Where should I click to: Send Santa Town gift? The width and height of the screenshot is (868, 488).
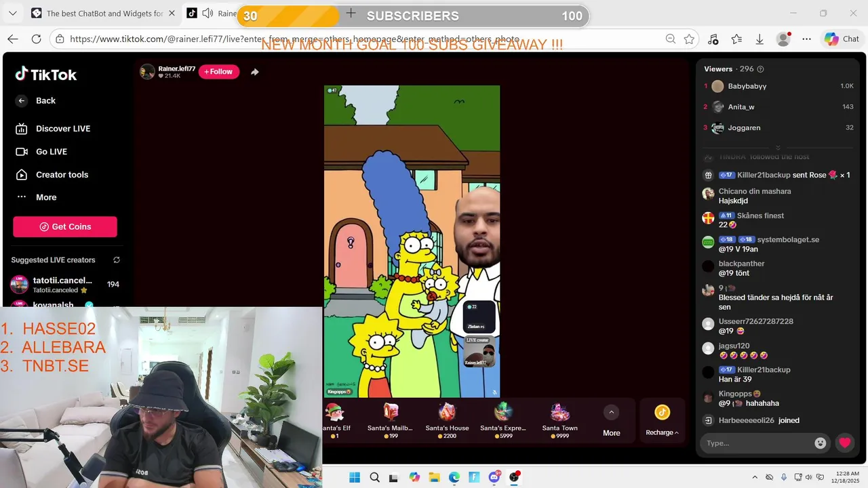560,420
